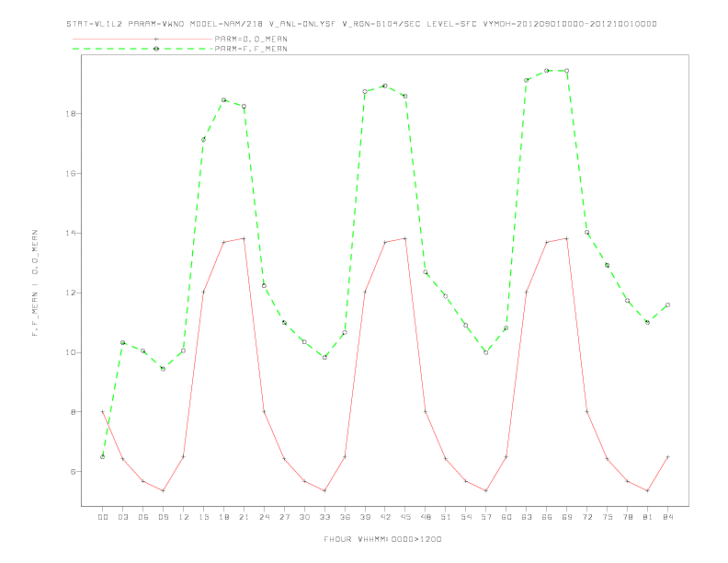Select the red solid legend line sample
This screenshot has height=563, width=728.
142,39
